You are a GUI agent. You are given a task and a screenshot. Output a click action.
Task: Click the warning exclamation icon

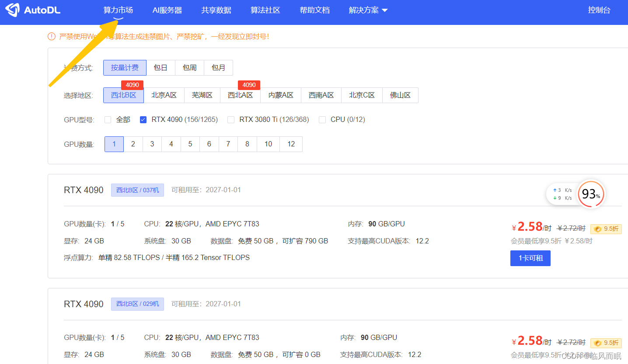52,36
